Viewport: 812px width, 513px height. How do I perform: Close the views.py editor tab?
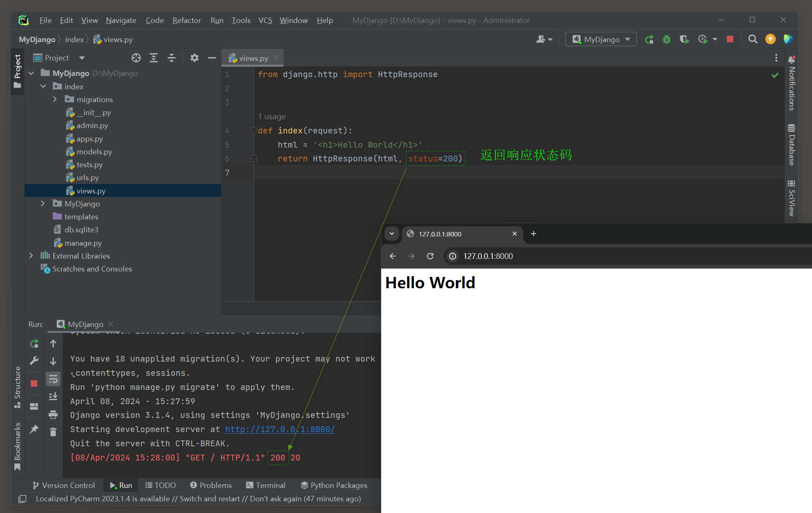pyautogui.click(x=276, y=58)
